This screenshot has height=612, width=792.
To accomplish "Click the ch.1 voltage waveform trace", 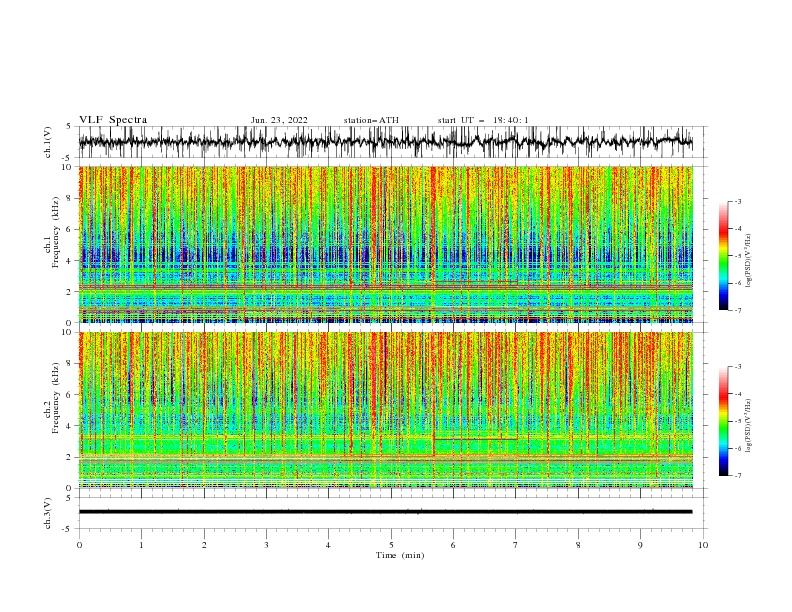I will click(385, 142).
